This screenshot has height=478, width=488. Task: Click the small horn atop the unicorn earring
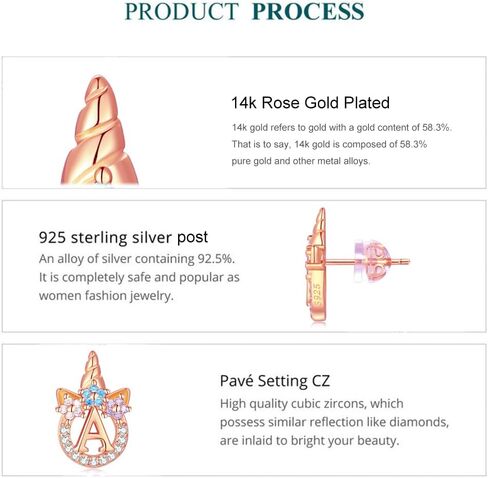[x=92, y=370]
